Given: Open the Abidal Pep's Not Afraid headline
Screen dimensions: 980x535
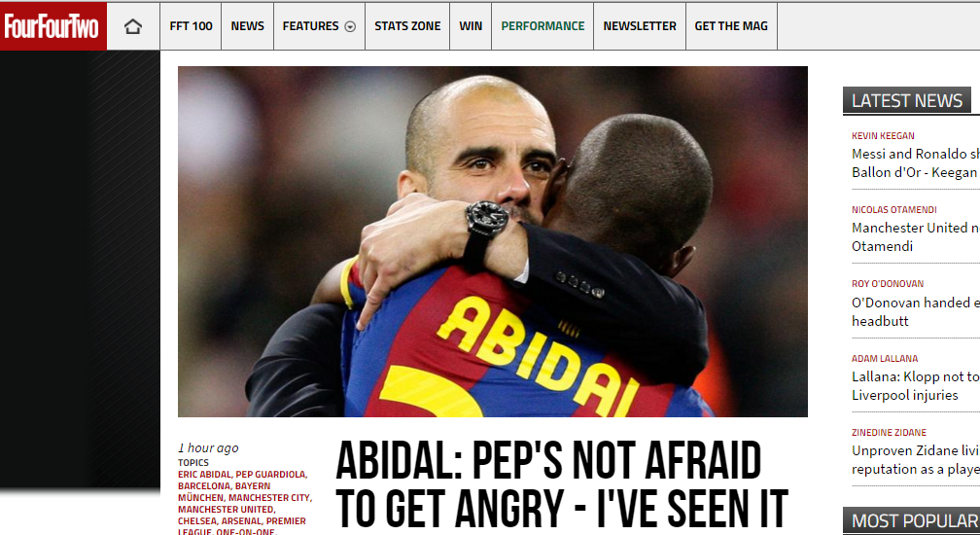Looking at the screenshot, I should point(561,486).
